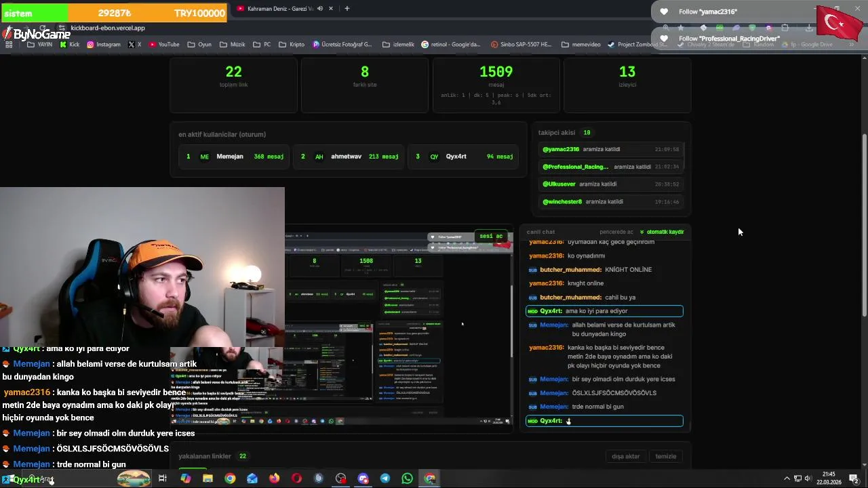The height and width of the screenshot is (488, 868).
Task: Click butcher_muhammed 'KNİGHT ONLİNE' chat message
Action: click(604, 270)
